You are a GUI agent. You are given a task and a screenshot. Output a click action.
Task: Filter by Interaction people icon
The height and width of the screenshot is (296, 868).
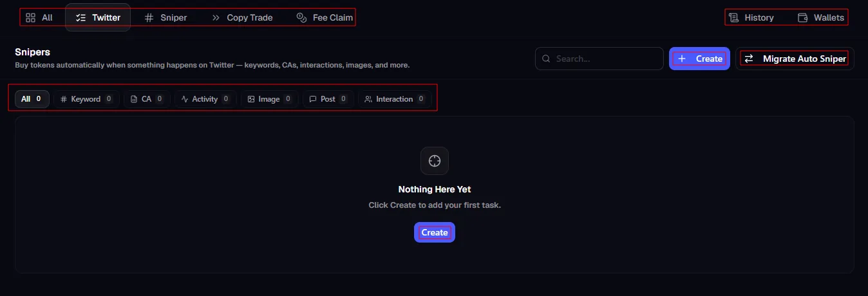(395, 99)
